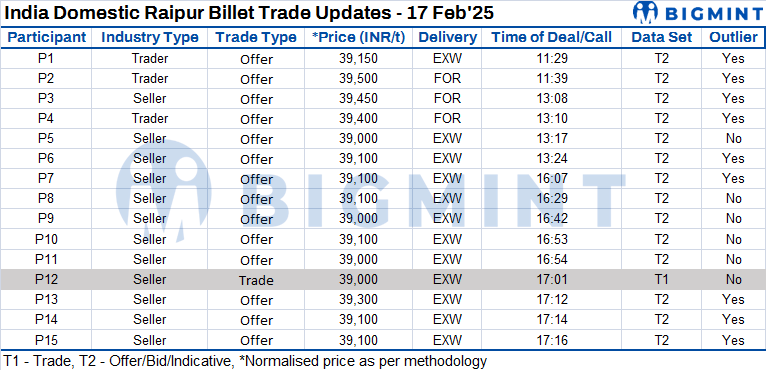
Task: Select the Delivery column header
Action: point(447,37)
